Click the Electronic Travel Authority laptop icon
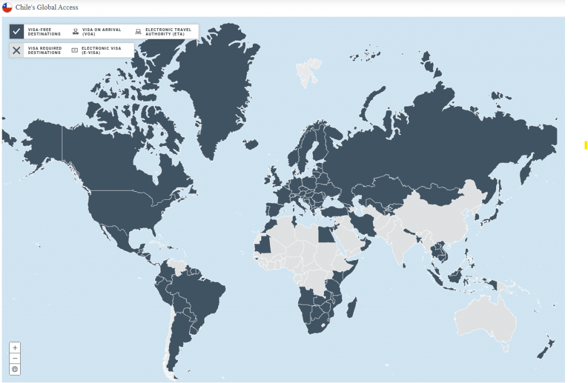The width and height of the screenshot is (588, 383). tap(138, 32)
